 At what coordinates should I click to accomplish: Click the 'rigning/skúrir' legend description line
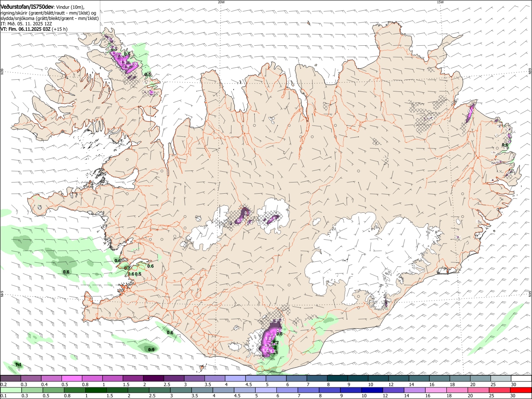click(x=48, y=13)
